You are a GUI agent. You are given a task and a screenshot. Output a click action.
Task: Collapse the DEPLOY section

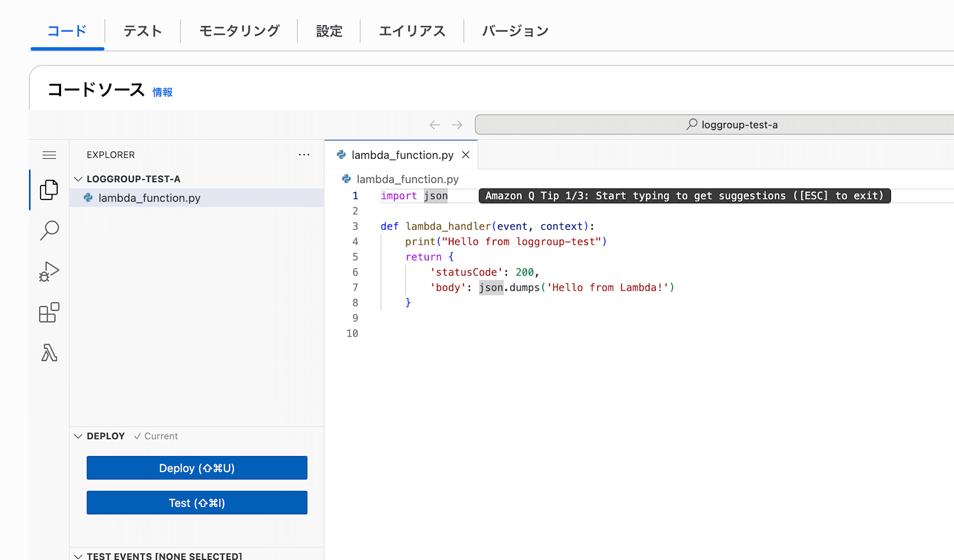(x=78, y=436)
